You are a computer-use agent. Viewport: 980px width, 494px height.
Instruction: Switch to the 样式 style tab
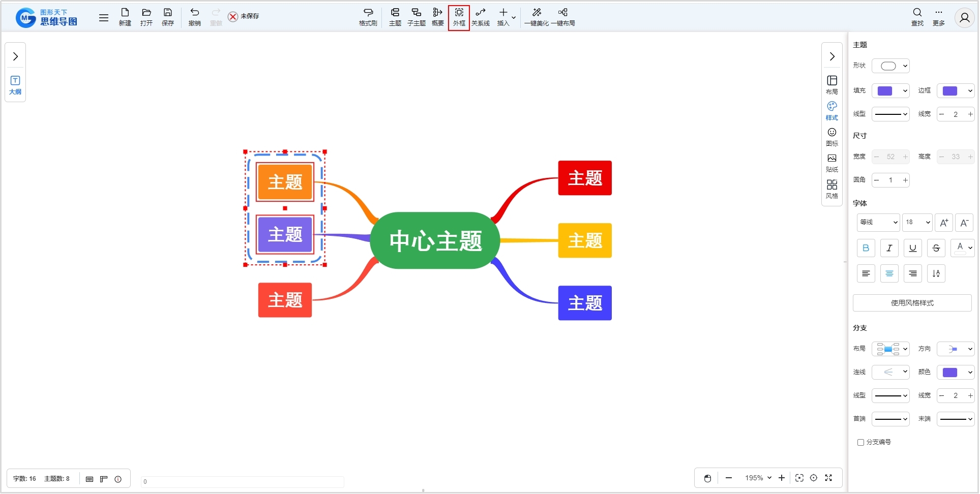[832, 111]
